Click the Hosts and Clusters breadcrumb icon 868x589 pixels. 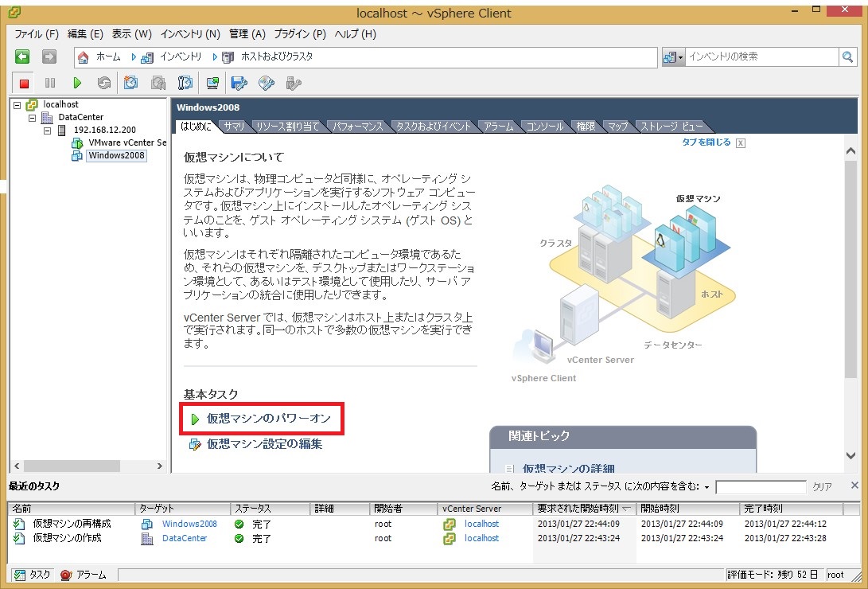click(x=228, y=57)
